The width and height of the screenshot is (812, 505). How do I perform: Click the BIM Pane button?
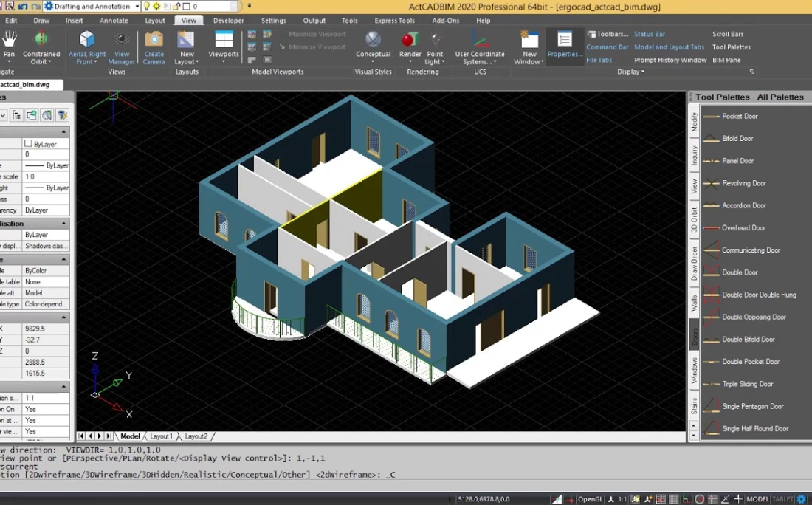tap(726, 61)
